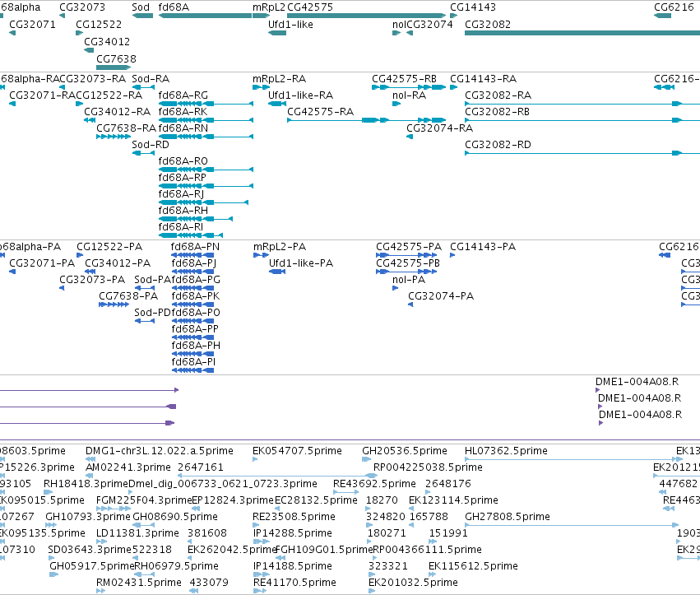Click the fd68A gene bar glyph
This screenshot has height=595, width=700.
[x=205, y=16]
